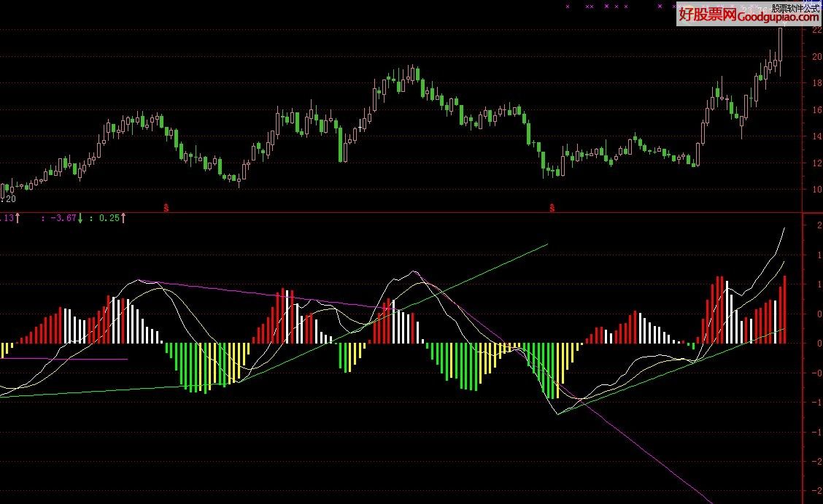Image resolution: width=823 pixels, height=504 pixels.
Task: Click the up arrow beside 0.25
Action: coord(123,217)
